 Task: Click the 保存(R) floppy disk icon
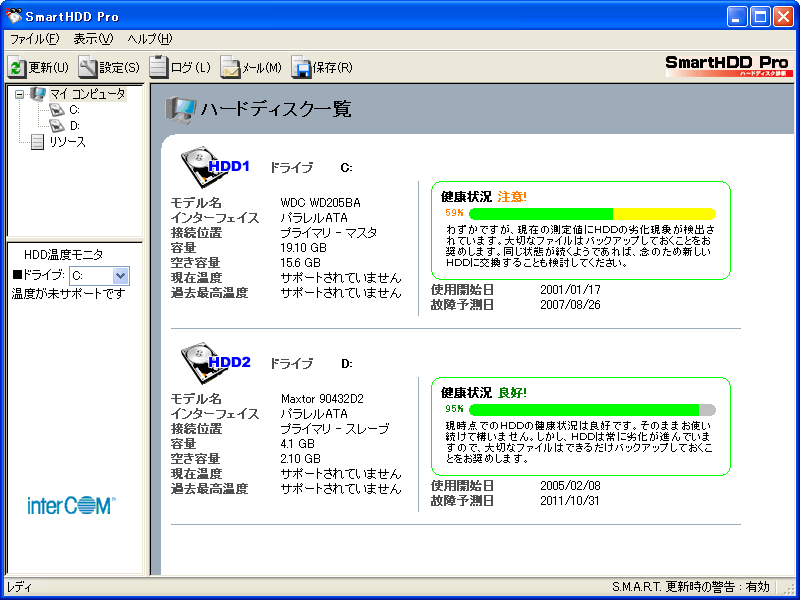tap(301, 68)
